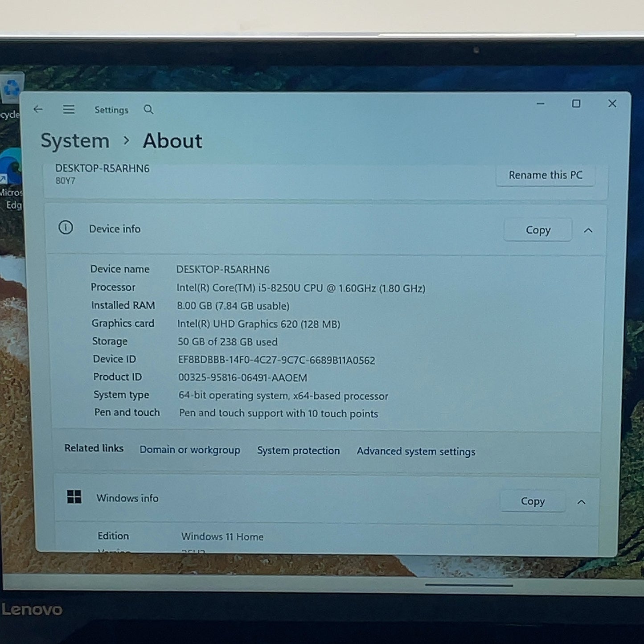
Task: Click the Processor row label
Action: coord(113,287)
